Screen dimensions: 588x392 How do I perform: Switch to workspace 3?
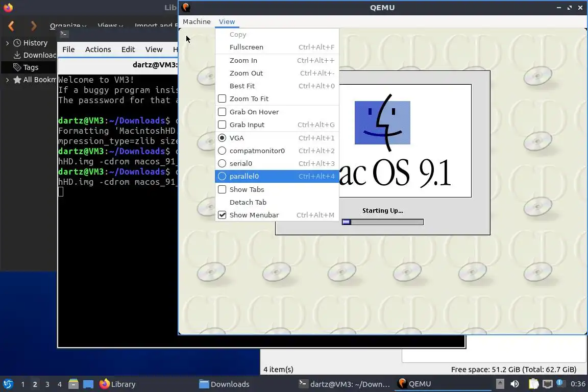47,384
